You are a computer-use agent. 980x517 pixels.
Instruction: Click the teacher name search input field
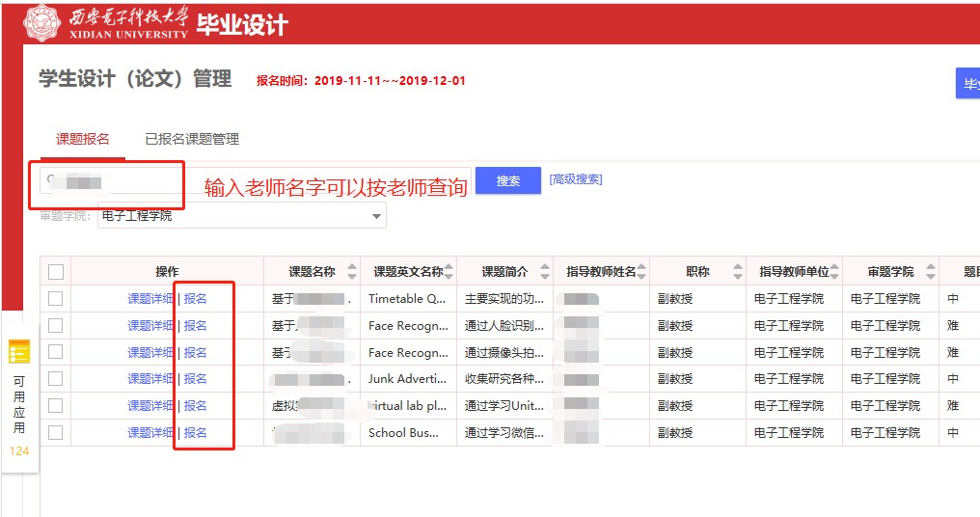[x=106, y=180]
